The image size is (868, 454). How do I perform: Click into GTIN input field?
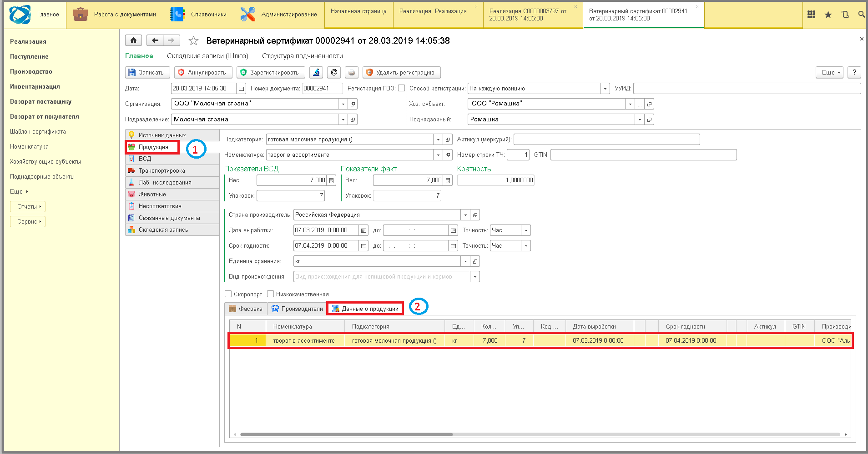point(643,155)
